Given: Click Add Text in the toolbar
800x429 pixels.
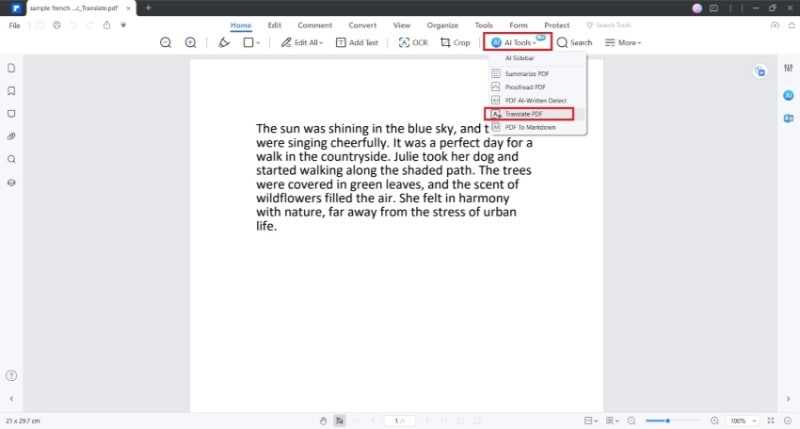Looking at the screenshot, I should [357, 42].
